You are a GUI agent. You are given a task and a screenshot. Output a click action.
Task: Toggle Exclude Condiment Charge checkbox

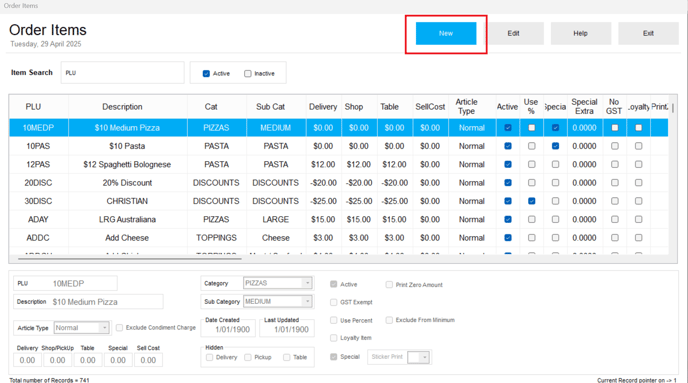119,328
